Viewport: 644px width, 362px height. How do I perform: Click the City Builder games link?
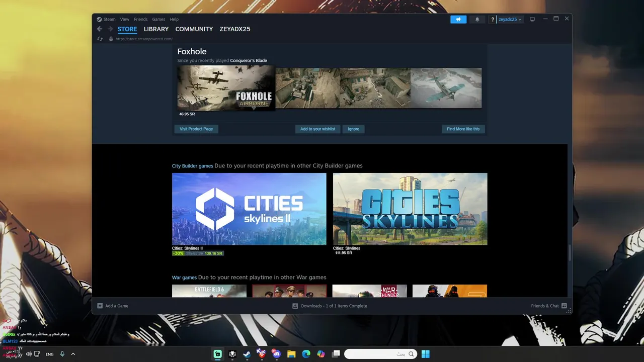[x=193, y=166]
